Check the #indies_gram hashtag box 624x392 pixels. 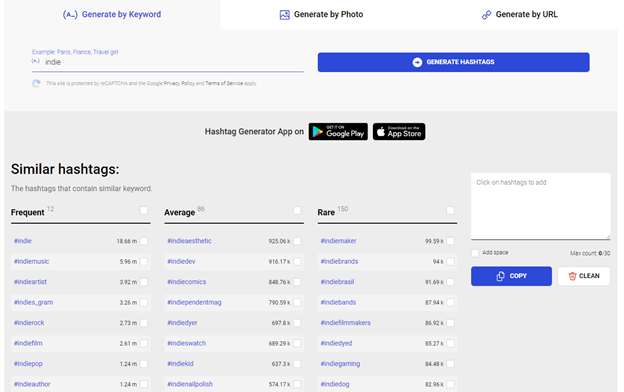[x=144, y=302]
